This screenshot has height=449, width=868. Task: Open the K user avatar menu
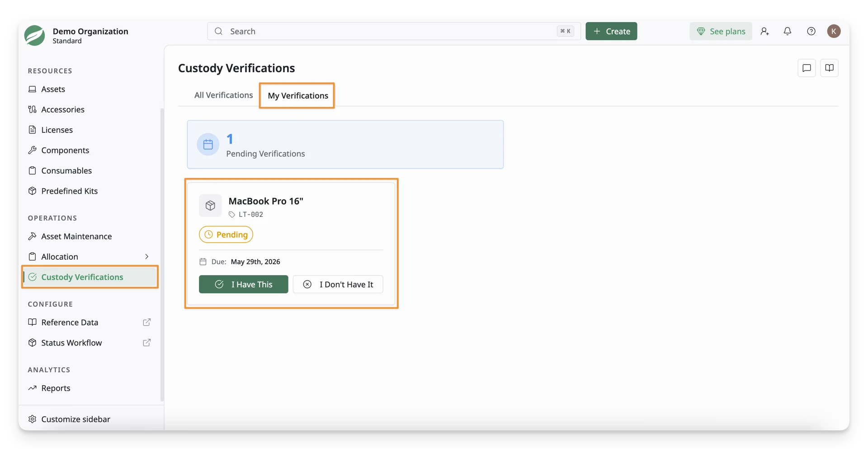(834, 31)
